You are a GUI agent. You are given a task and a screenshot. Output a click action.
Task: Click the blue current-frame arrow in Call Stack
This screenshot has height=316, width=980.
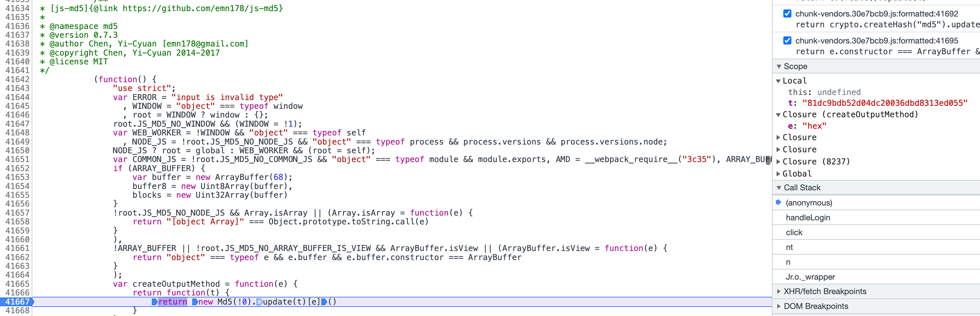(x=778, y=202)
